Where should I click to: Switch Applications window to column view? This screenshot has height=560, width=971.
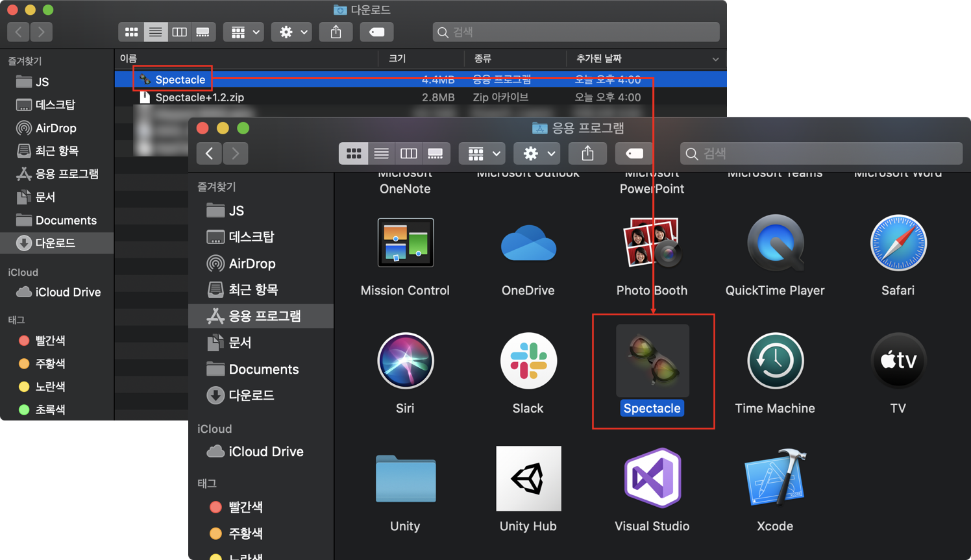tap(408, 154)
